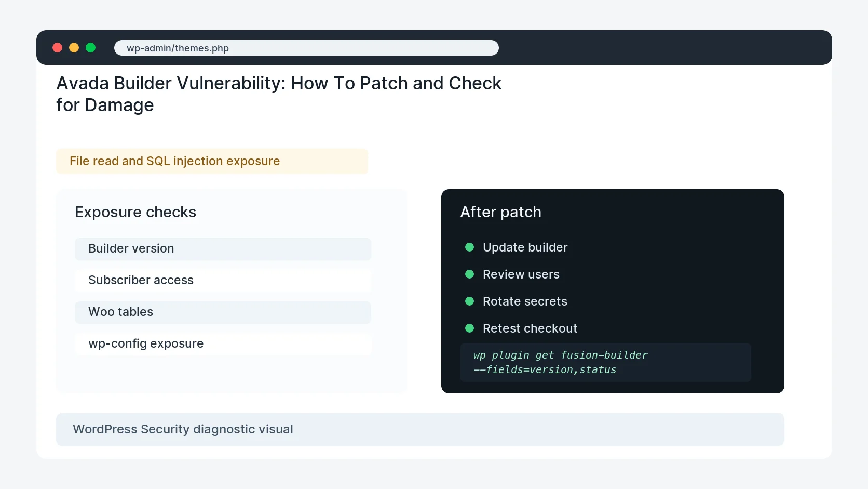868x489 pixels.
Task: Click the green dot beside Review users
Action: (470, 274)
